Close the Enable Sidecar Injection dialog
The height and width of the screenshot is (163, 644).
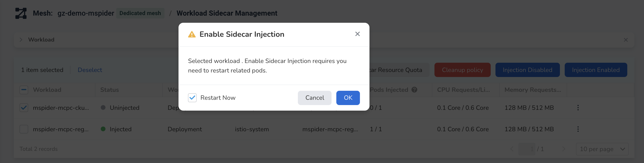click(x=358, y=34)
